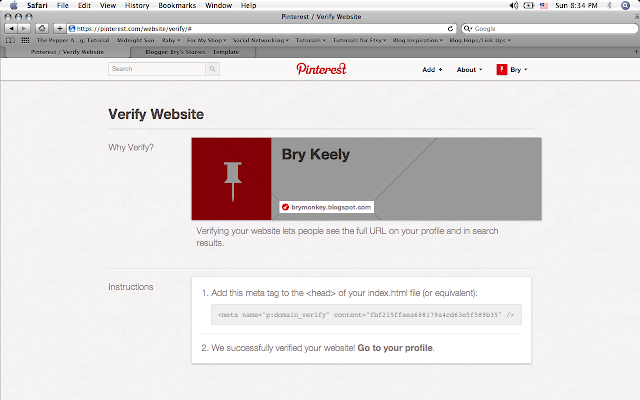The width and height of the screenshot is (640, 400).
Task: Open the View menu
Action: pyautogui.click(x=108, y=5)
